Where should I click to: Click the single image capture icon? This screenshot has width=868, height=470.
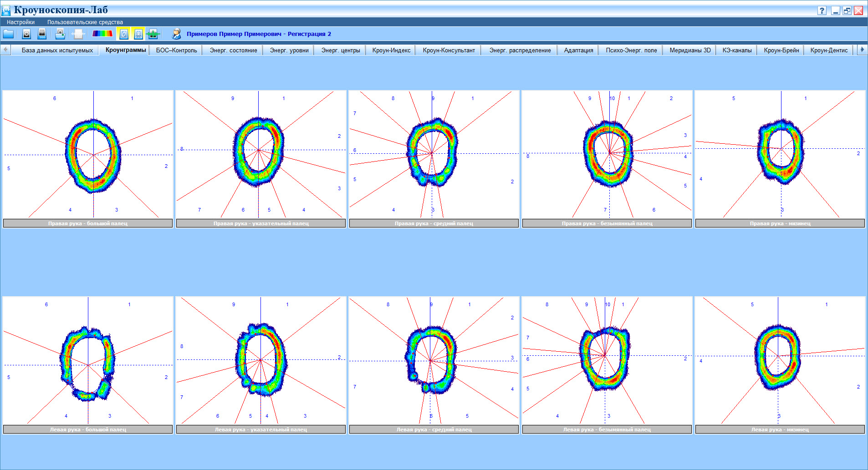(26, 34)
